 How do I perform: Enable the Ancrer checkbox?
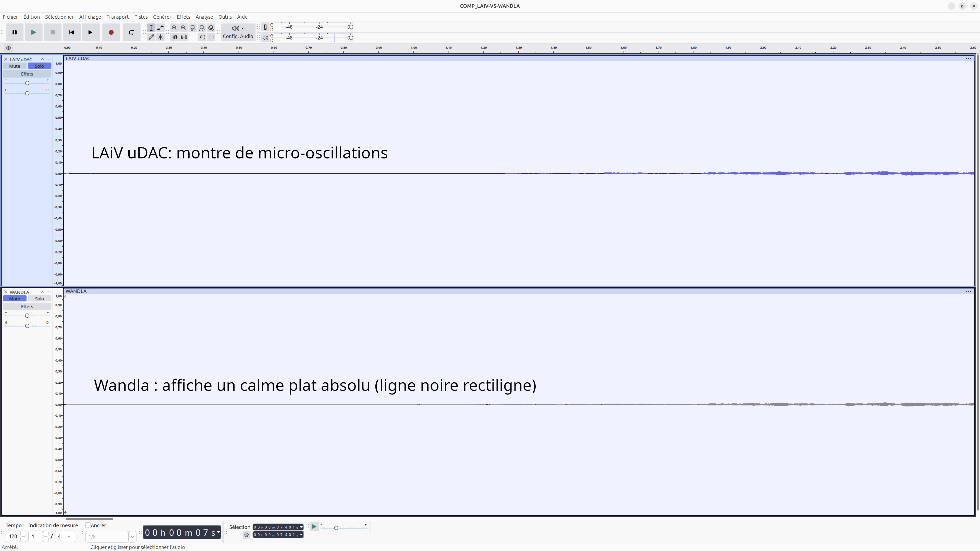(88, 525)
